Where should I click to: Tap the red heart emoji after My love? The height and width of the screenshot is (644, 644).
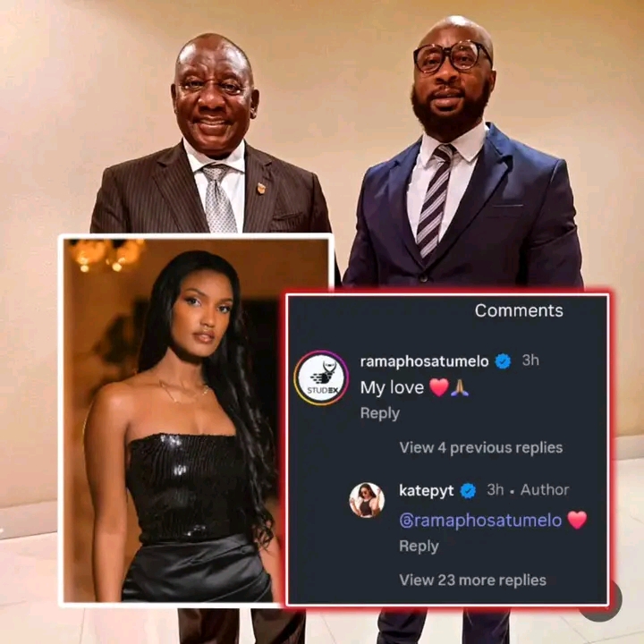438,387
